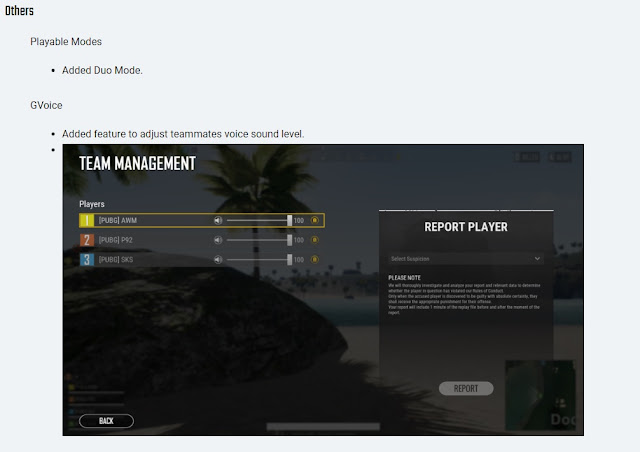Click the PLEASE NOTE label
The width and height of the screenshot is (640, 452).
404,278
